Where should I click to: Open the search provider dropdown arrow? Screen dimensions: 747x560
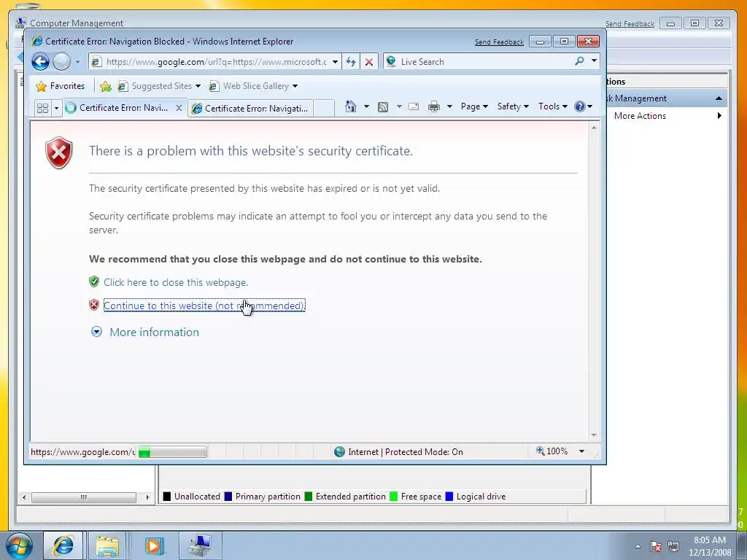click(594, 61)
